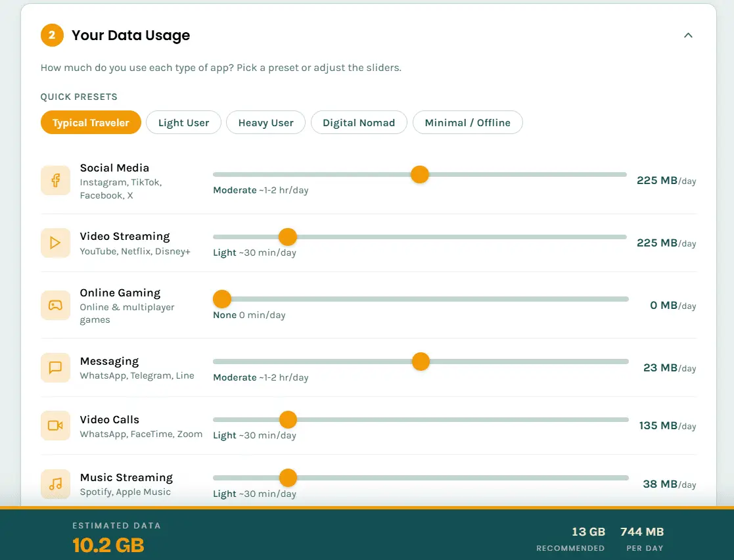
Task: Click Music Streaming's 38 MB/day value
Action: [670, 484]
